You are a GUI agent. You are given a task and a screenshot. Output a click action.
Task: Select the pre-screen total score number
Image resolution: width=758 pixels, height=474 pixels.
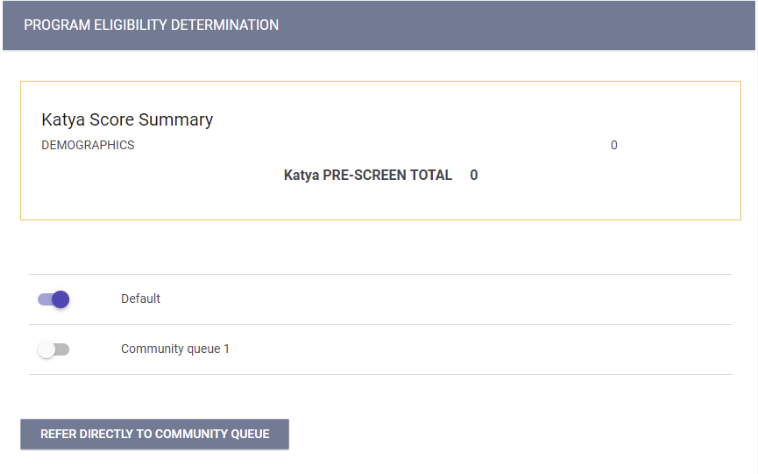click(474, 175)
